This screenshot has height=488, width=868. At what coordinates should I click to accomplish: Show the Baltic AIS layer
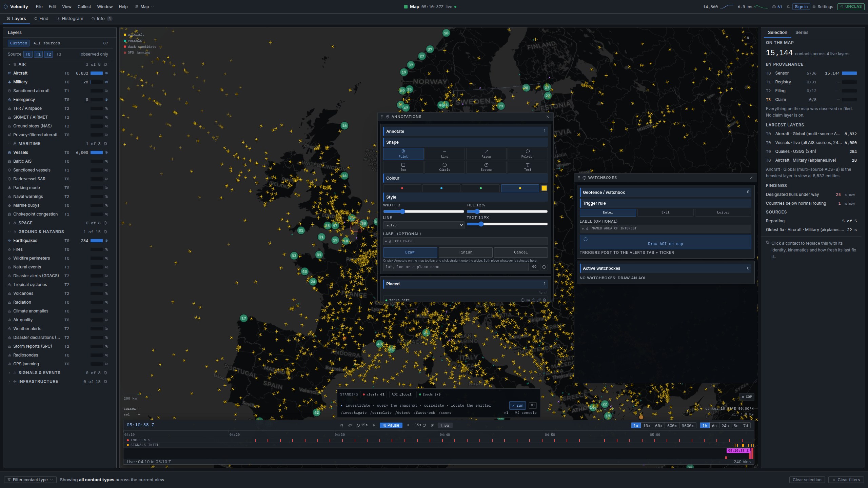pos(106,161)
